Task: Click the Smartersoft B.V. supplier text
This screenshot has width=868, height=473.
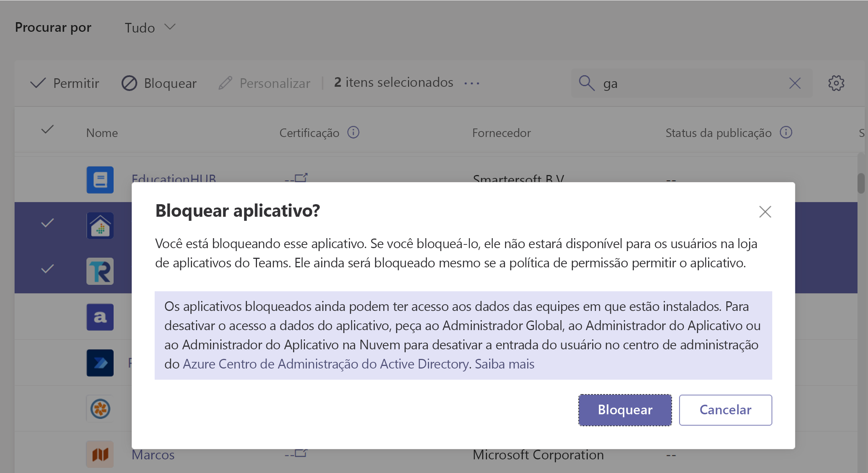Action: (518, 178)
